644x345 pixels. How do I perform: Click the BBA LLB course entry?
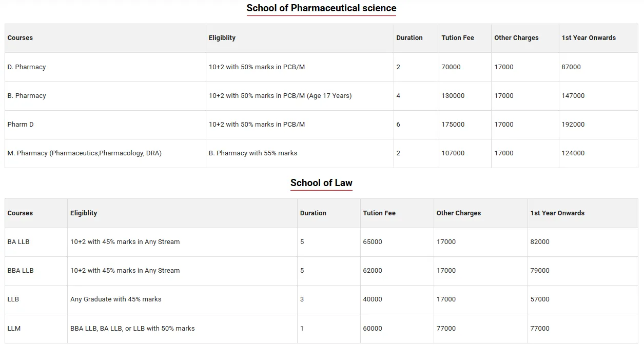pyautogui.click(x=19, y=271)
